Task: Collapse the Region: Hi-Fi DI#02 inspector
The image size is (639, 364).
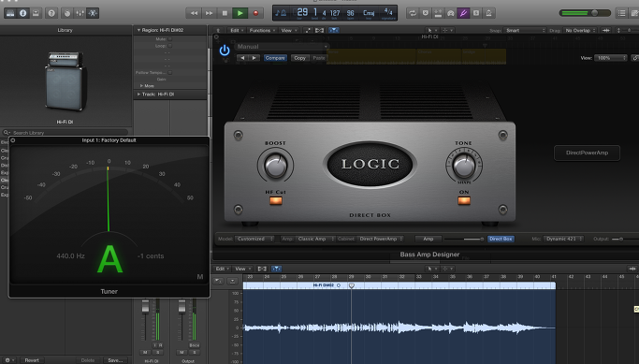Action: pos(138,30)
